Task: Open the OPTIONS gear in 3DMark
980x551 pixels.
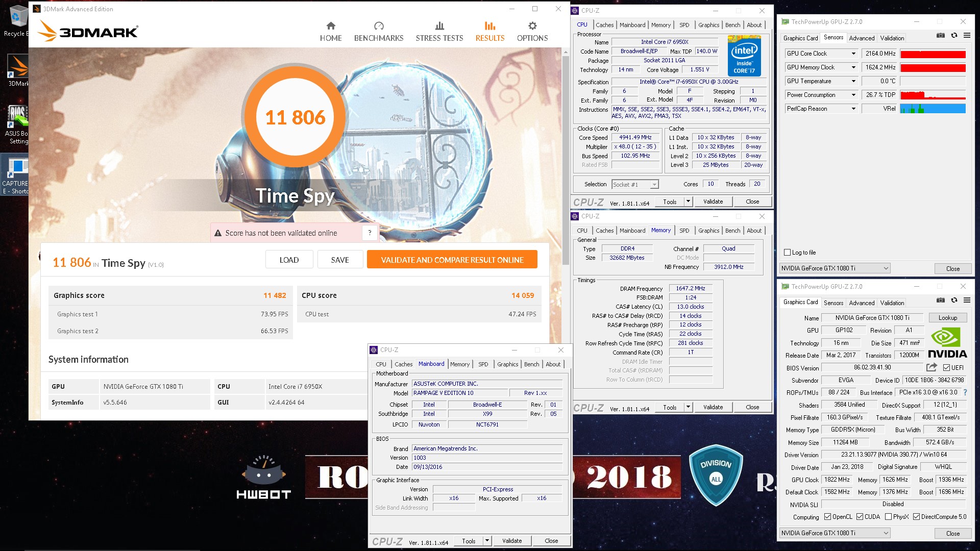Action: click(x=532, y=32)
